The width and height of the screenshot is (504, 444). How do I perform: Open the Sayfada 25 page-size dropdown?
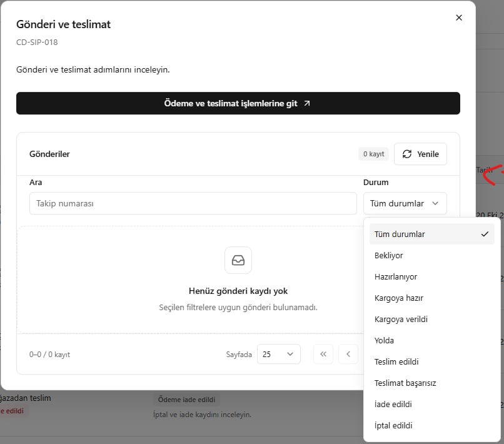[x=279, y=354]
